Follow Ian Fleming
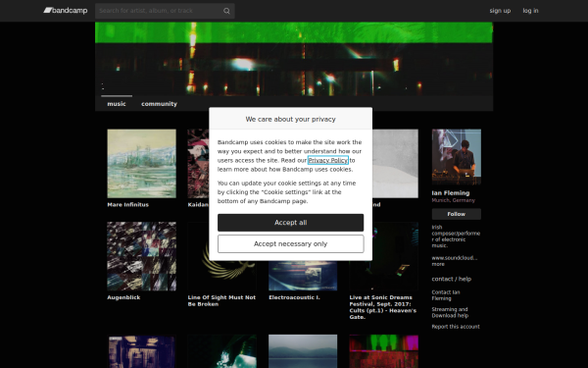 (x=457, y=214)
